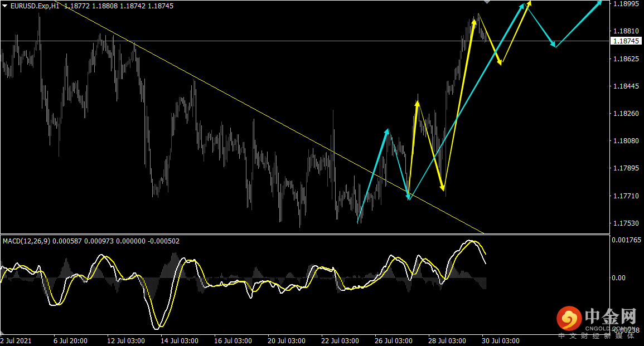Click the MACD value 0.000973
The image size is (644, 346).
pos(99,241)
